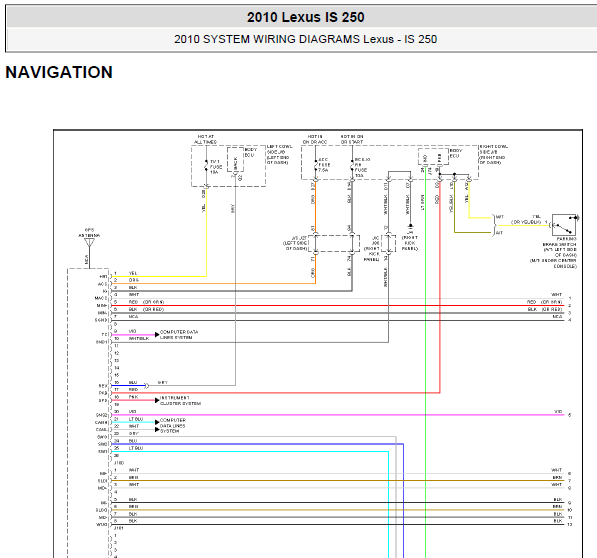597x558 pixels.
Task: Click the '2010 Lexus IS 250' title
Action: tap(305, 17)
